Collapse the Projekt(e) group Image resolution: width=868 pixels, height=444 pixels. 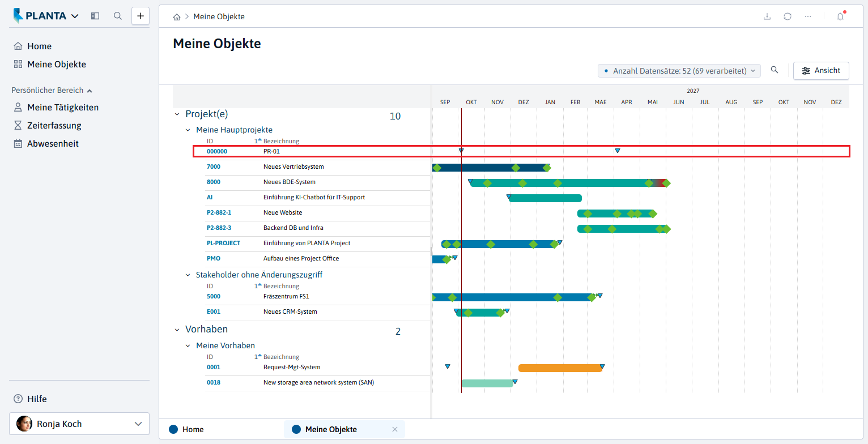177,114
